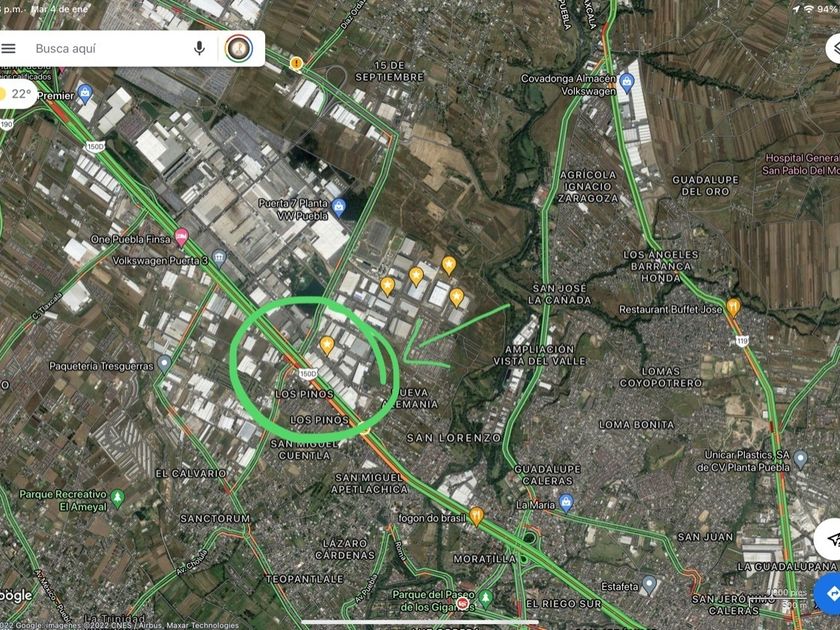Tap the microphone voice search icon
The image size is (840, 630).
[x=199, y=49]
